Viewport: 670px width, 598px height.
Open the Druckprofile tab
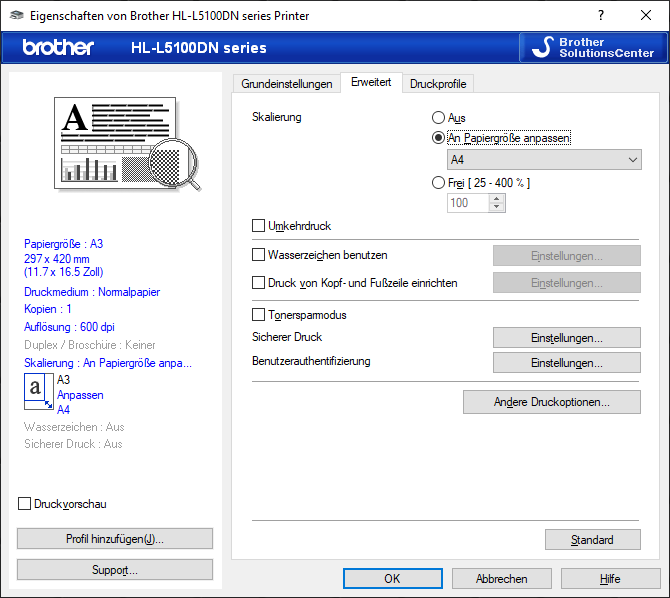point(438,84)
